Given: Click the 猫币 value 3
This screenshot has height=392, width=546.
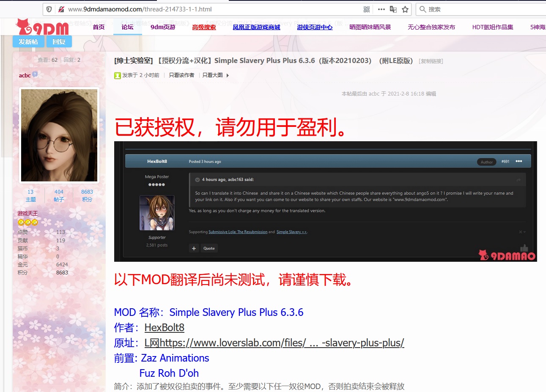Looking at the screenshot, I should coord(58,248).
